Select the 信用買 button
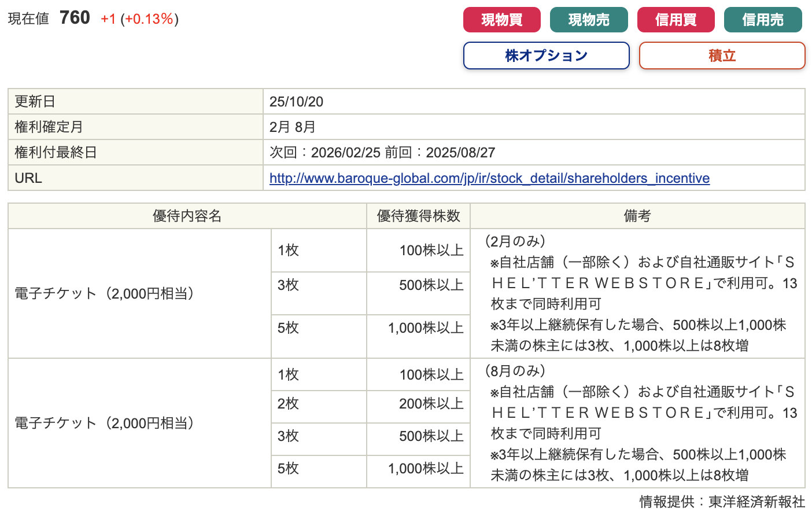Screen dimensions: 812x515 coord(676,20)
